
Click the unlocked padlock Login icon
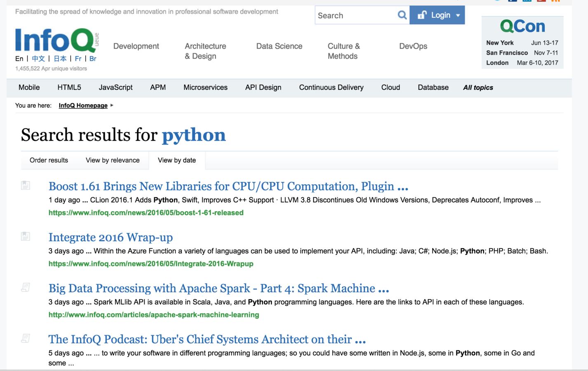tap(422, 15)
